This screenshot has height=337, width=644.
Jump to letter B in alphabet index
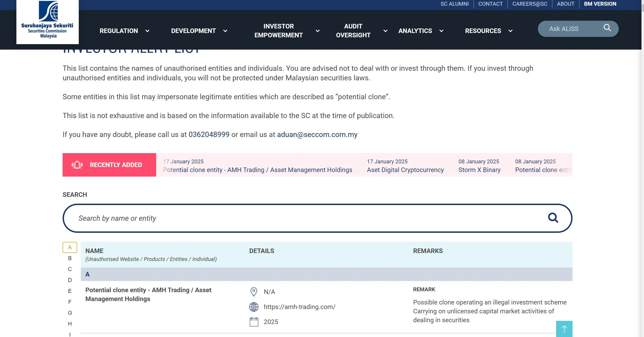(70, 258)
